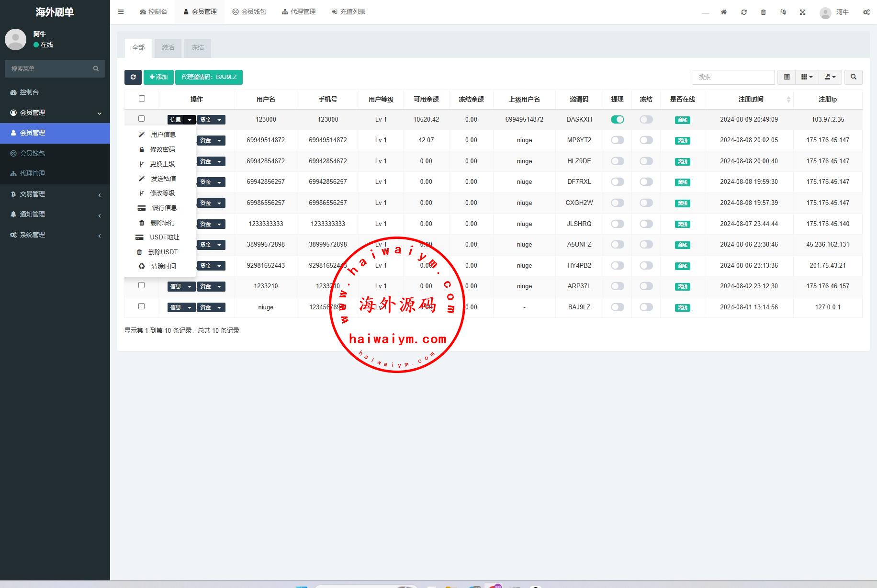877x588 pixels.
Task: Click the table search input field
Action: pyautogui.click(x=733, y=77)
